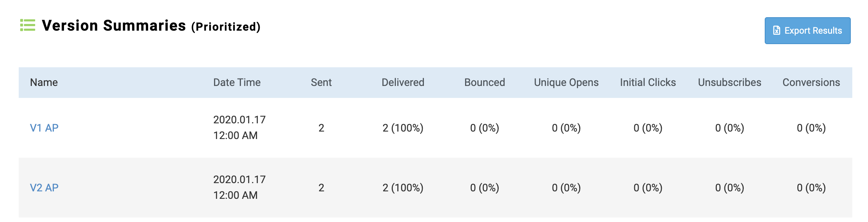Click the V1 AP delivered value 2 (100%)

(403, 128)
